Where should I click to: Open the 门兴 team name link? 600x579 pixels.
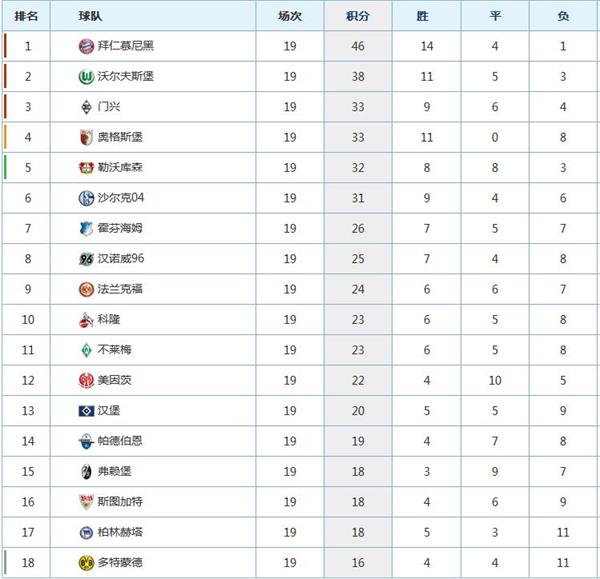click(x=109, y=106)
